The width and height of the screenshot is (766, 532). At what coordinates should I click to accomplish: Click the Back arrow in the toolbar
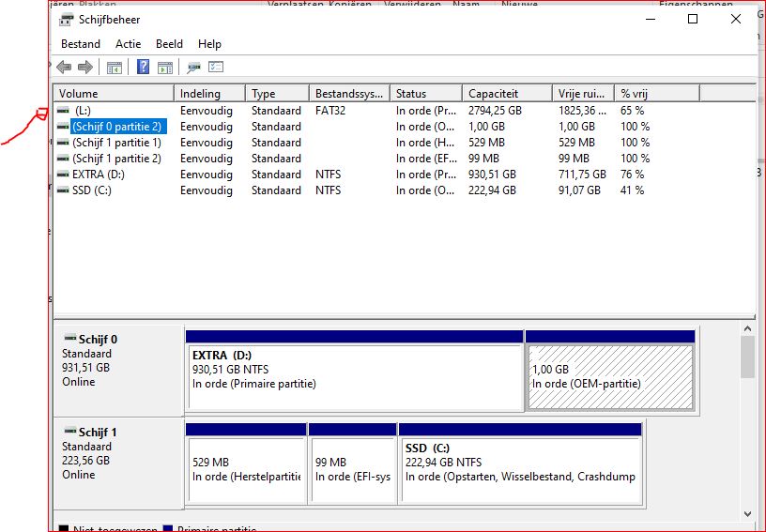coord(64,68)
